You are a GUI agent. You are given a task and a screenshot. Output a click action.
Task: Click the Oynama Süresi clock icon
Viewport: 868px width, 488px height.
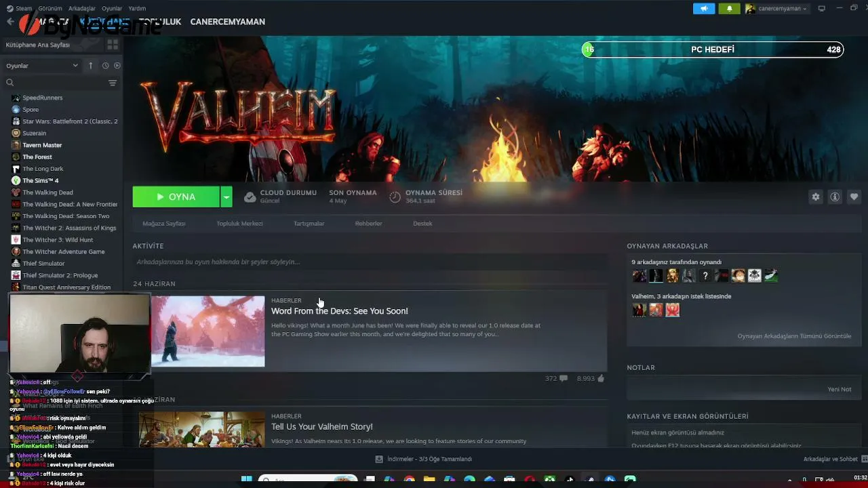click(395, 197)
